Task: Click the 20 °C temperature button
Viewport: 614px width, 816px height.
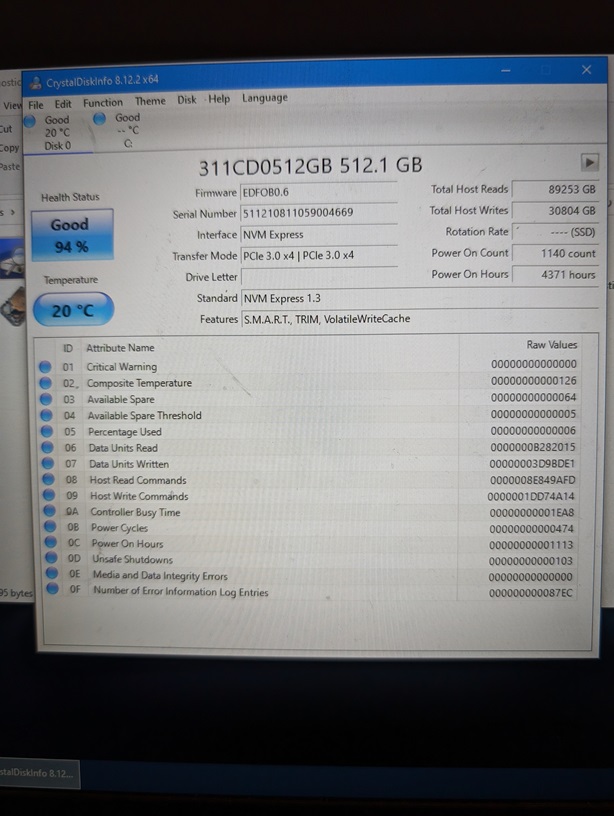Action: pos(73,310)
